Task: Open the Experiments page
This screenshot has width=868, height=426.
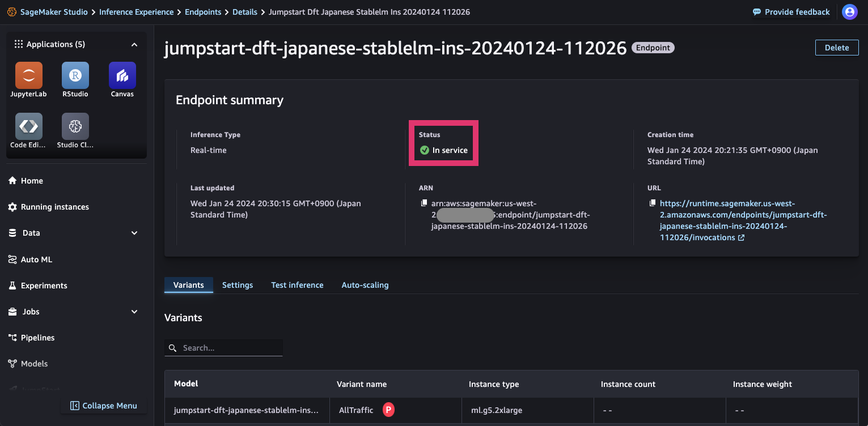Action: click(43, 286)
